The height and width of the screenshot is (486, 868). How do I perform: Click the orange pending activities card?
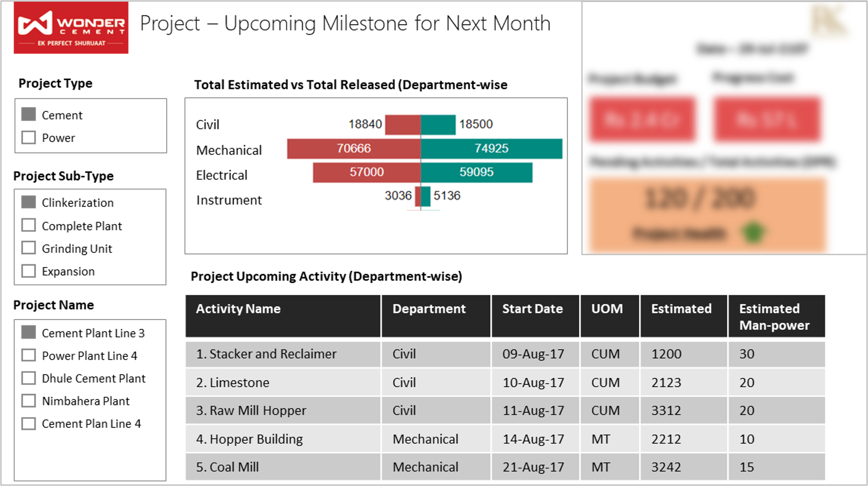[x=708, y=214]
